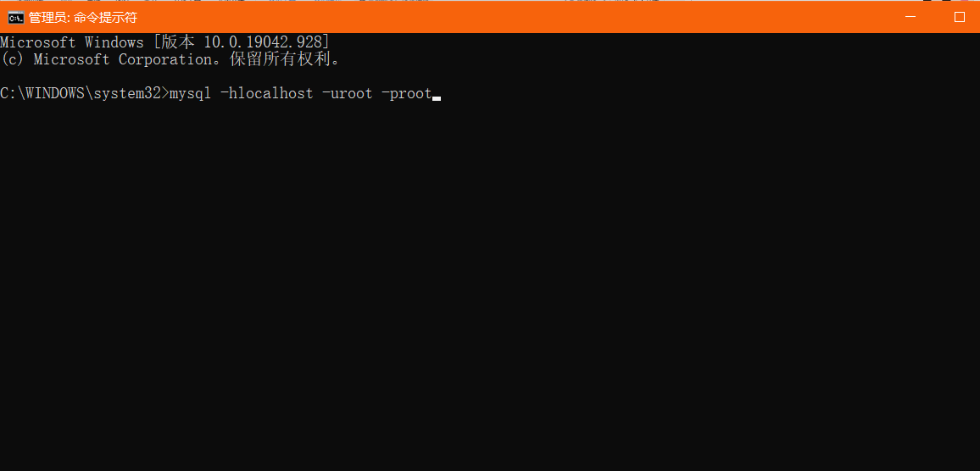The height and width of the screenshot is (471, 980).
Task: Click the word mysql in the command
Action: point(191,94)
